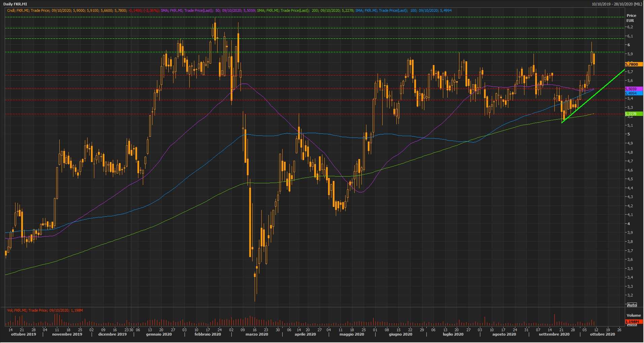Click the Volume axis label
This screenshot has height=343, width=644.
click(633, 315)
